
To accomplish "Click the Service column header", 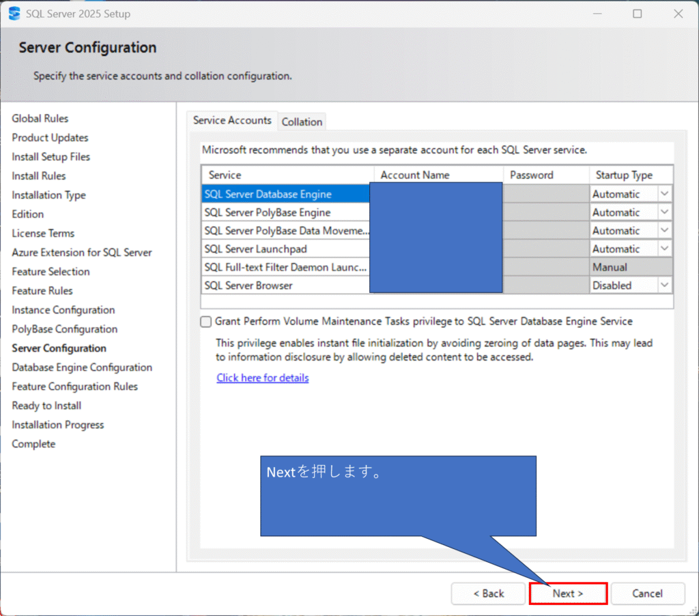I will (x=287, y=175).
